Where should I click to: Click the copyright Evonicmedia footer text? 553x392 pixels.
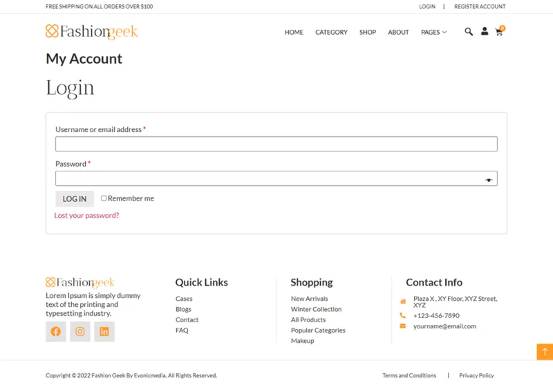[x=131, y=375]
